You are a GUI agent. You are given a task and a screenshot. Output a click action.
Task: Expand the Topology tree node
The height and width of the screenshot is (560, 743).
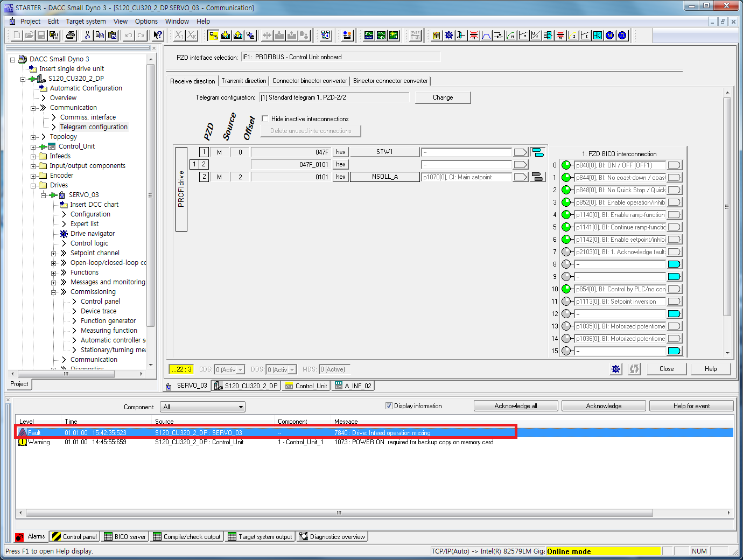[x=33, y=137]
